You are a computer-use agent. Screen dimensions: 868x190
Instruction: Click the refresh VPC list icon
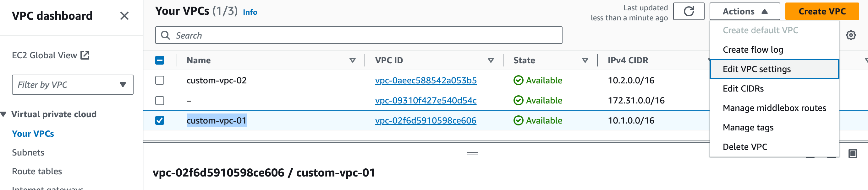[x=689, y=11]
